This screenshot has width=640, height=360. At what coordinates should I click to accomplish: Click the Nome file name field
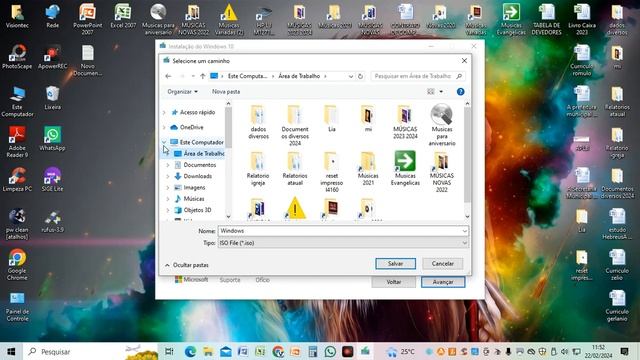click(x=343, y=231)
